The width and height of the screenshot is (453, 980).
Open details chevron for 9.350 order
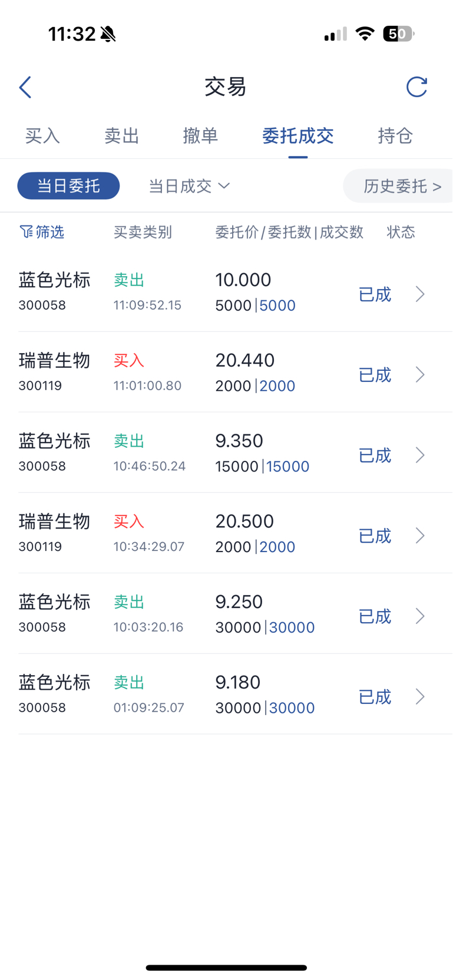click(420, 455)
